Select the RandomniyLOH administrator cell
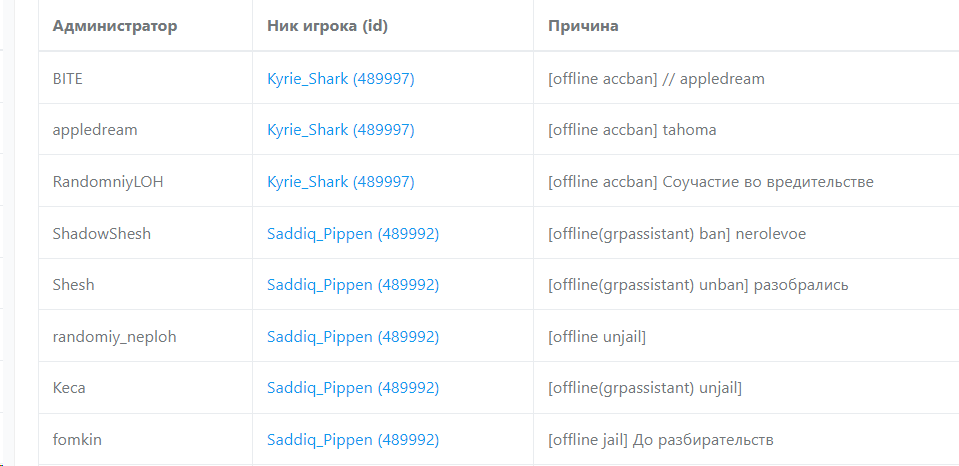The width and height of the screenshot is (959, 466). tap(107, 182)
